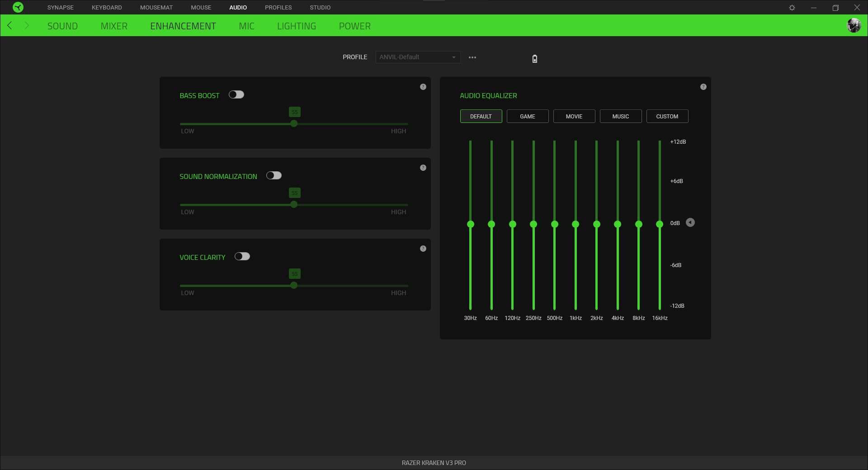Click the Audio Equalizer help icon

pyautogui.click(x=703, y=86)
